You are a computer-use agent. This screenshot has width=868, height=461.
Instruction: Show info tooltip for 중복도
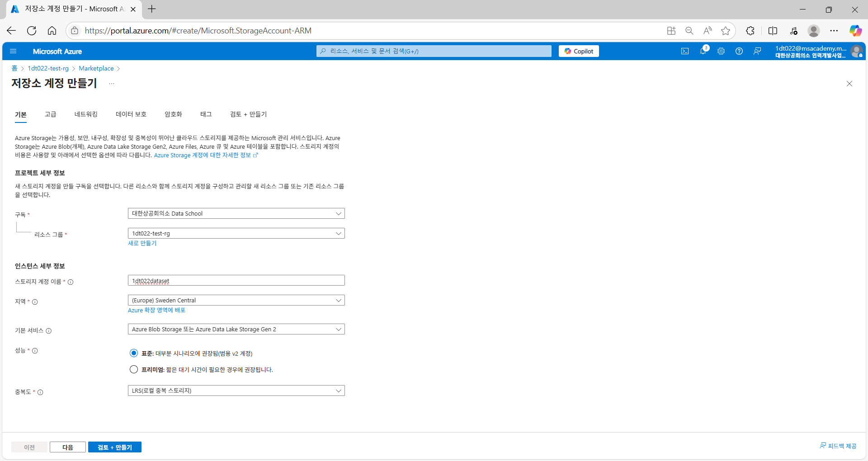[40, 392]
